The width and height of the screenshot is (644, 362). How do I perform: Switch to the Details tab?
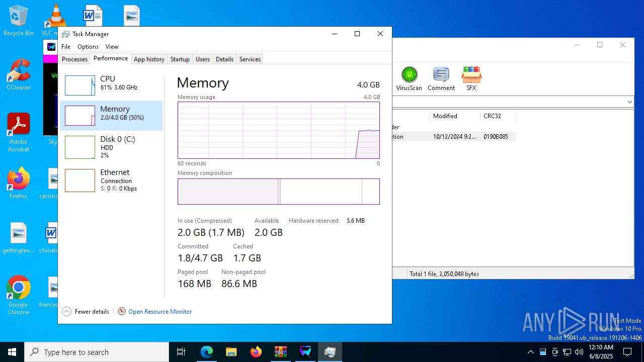click(x=224, y=59)
